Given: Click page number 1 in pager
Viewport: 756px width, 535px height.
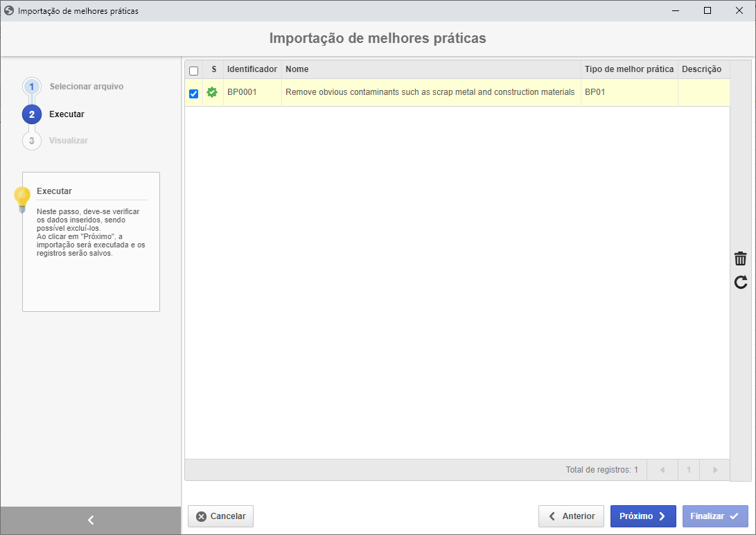Looking at the screenshot, I should (689, 470).
